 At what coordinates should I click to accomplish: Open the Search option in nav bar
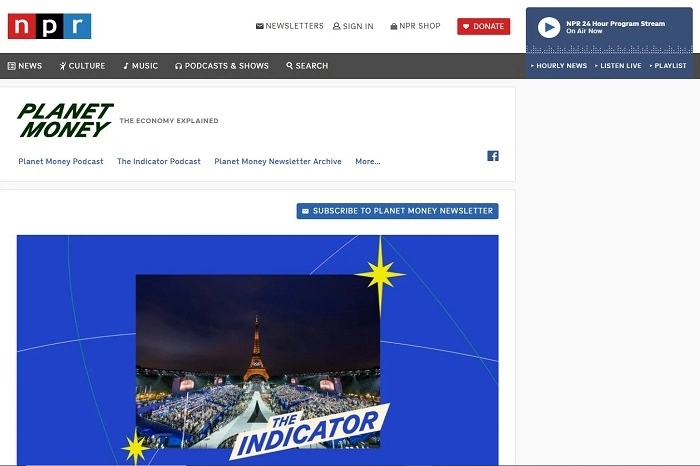(307, 66)
